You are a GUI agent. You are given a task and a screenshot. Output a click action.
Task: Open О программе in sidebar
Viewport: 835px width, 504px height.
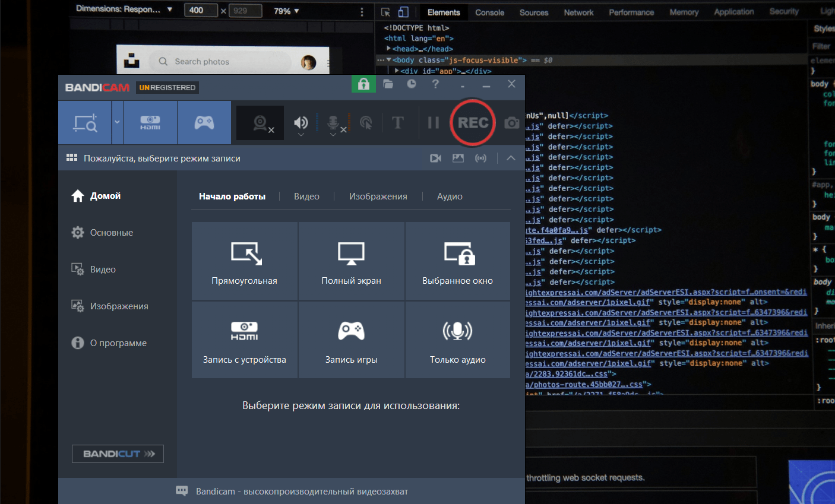109,343
